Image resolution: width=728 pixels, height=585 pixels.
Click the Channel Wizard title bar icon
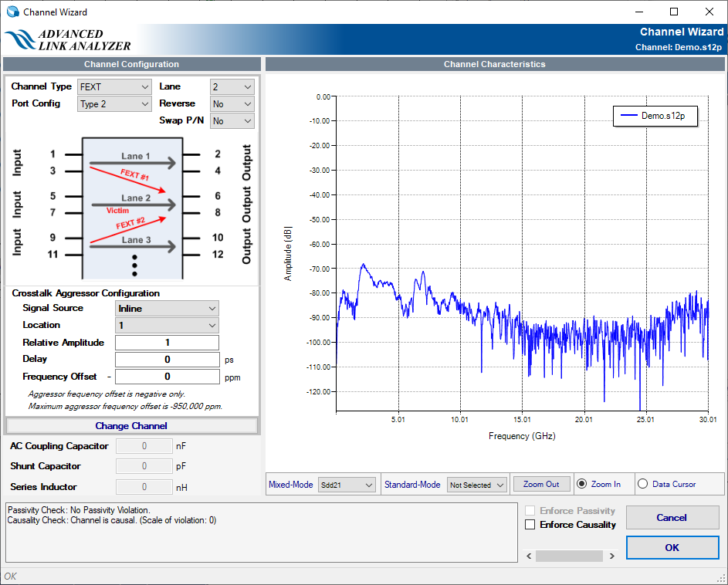pos(12,12)
